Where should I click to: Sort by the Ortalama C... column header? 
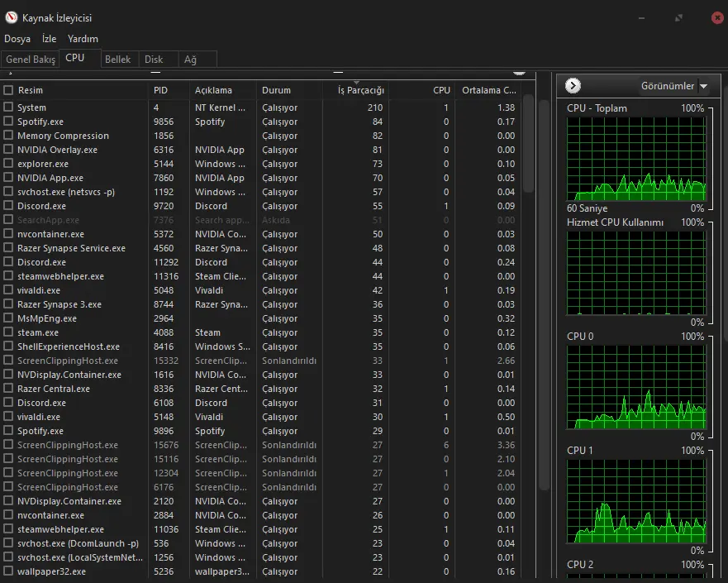point(488,90)
